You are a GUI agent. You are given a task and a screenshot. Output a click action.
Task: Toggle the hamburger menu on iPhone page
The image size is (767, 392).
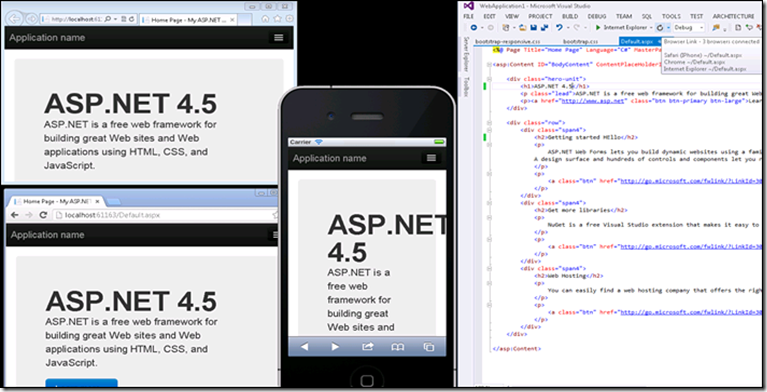(x=431, y=158)
